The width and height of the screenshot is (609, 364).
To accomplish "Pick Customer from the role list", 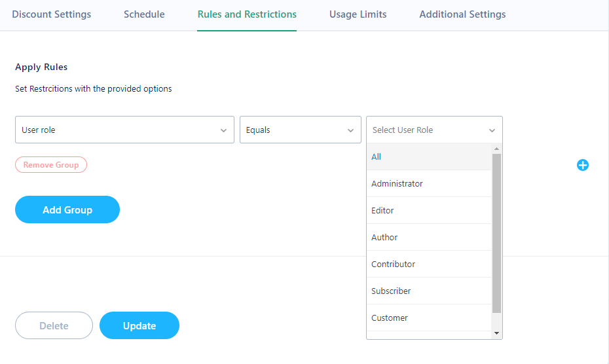I will 429,318.
